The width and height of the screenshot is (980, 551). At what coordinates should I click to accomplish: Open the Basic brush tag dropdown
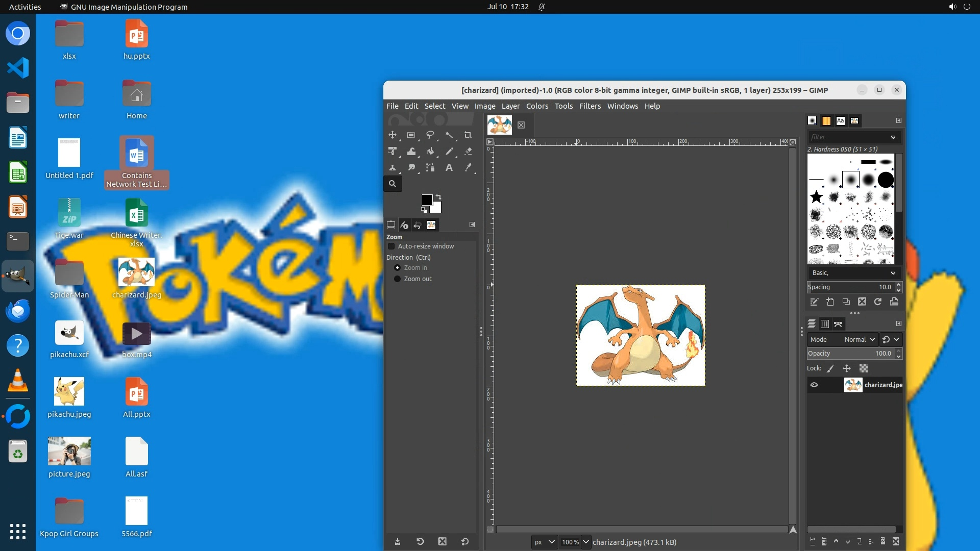tap(853, 273)
